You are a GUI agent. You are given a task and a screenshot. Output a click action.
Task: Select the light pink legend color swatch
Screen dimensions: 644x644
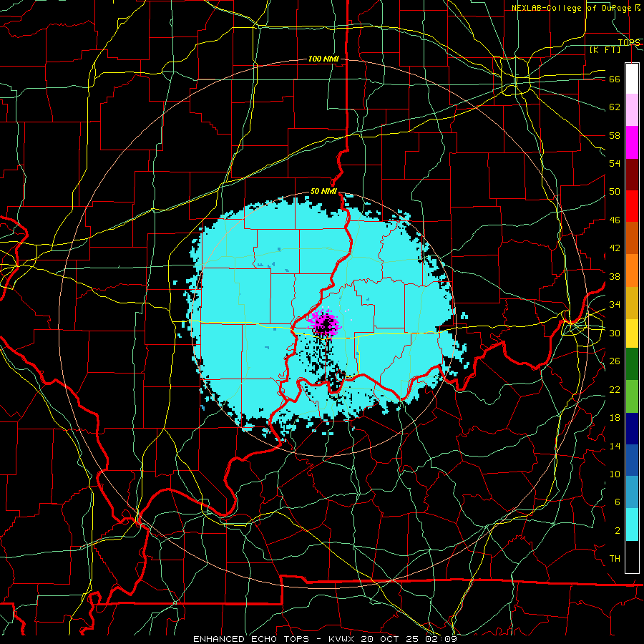(x=632, y=110)
